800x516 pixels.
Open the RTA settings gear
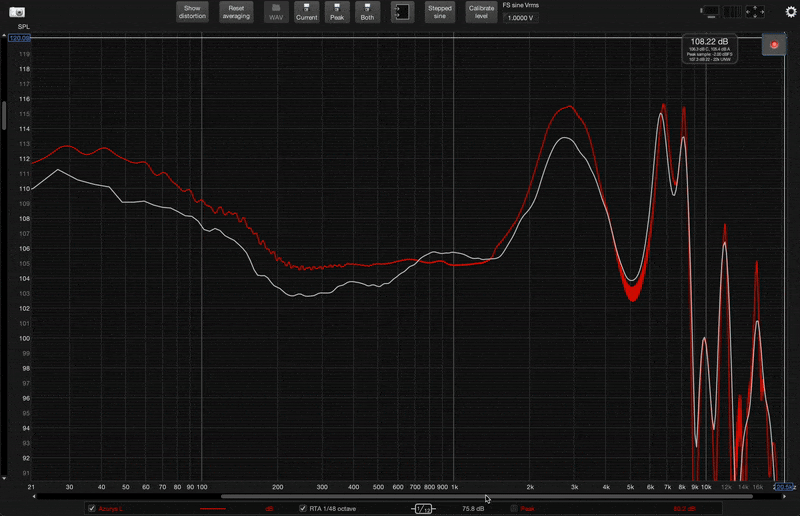790,12
